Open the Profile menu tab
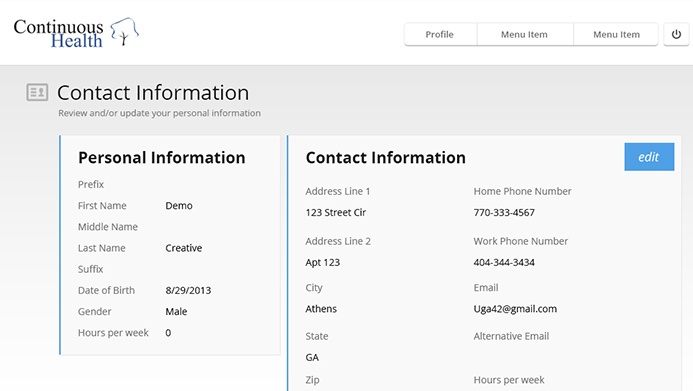The height and width of the screenshot is (391, 693). pos(440,34)
